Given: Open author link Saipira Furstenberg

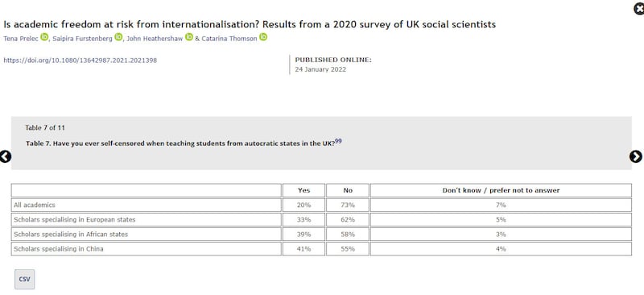Looking at the screenshot, I should pyautogui.click(x=83, y=39).
